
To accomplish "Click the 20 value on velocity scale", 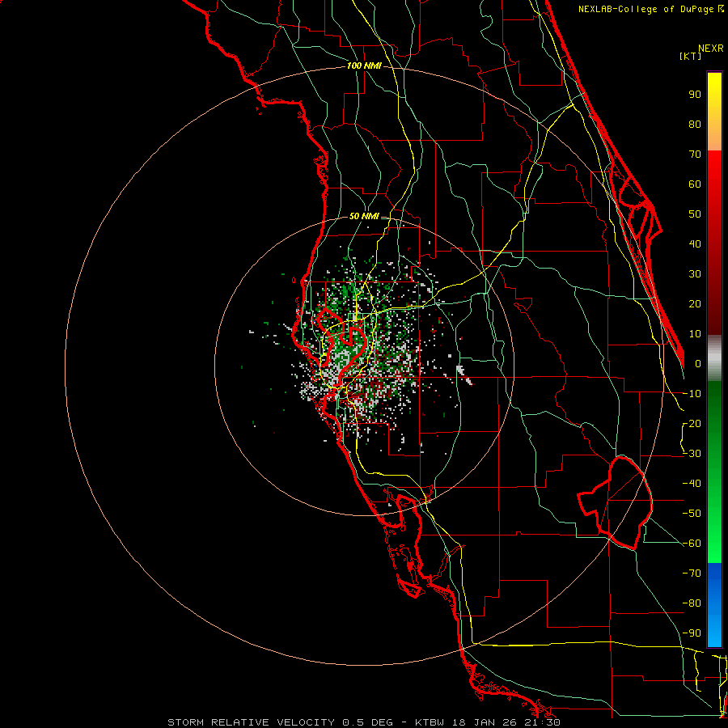I will pyautogui.click(x=695, y=304).
